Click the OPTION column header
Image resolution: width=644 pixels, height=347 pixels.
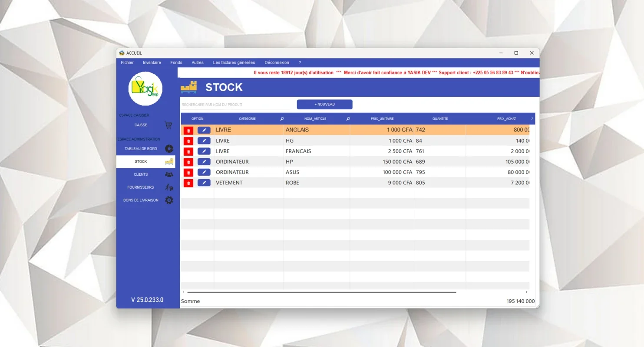(x=197, y=119)
